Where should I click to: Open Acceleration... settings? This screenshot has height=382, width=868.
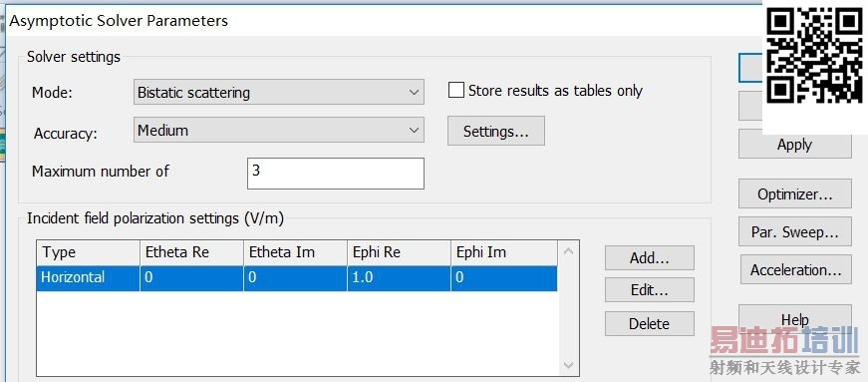point(796,270)
